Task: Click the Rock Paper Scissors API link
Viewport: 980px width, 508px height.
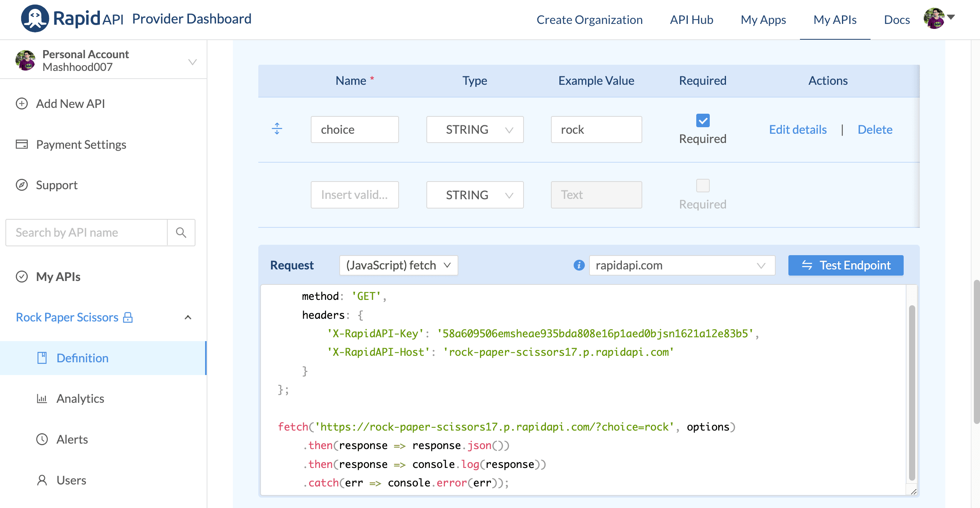Action: (67, 317)
